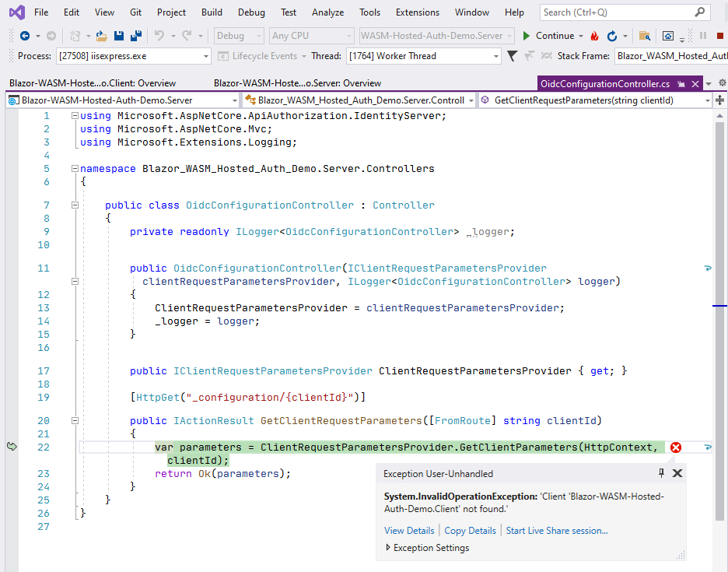Start a Live Share session
Image resolution: width=728 pixels, height=572 pixels.
pos(556,530)
